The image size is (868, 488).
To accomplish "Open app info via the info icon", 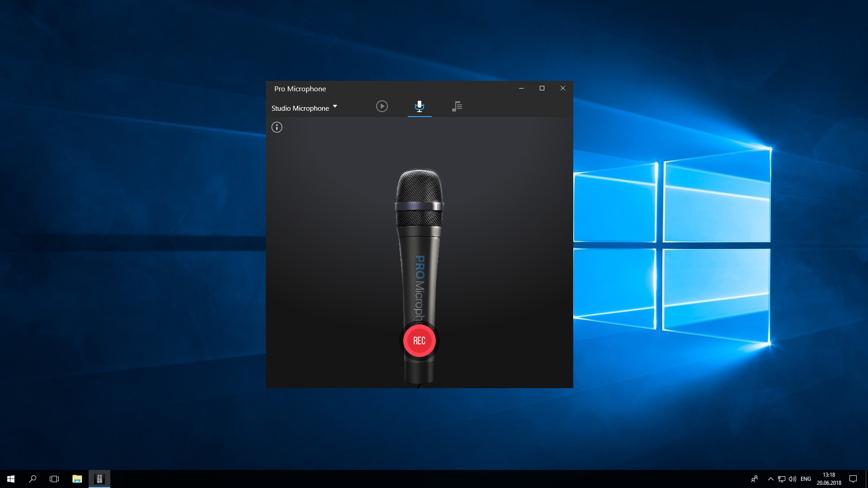I will coord(276,127).
